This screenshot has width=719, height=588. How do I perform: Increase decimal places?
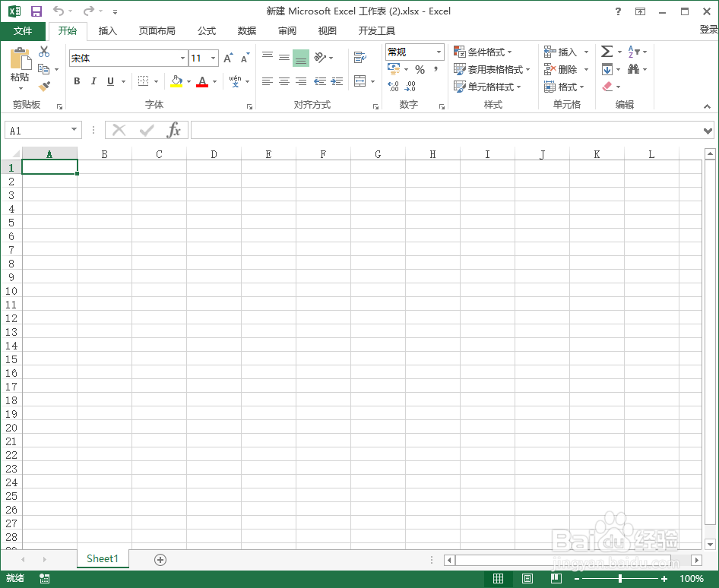tap(394, 86)
